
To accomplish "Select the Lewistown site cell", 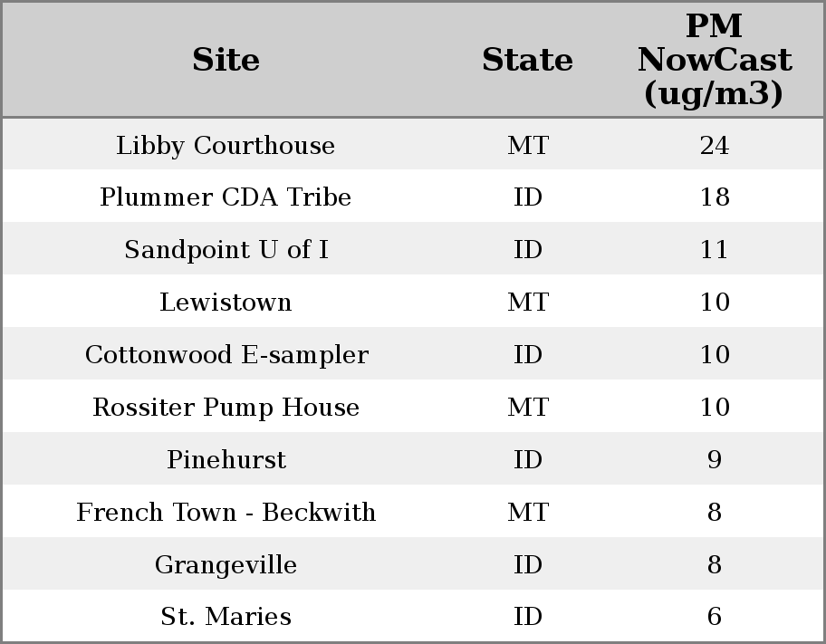I will pos(226,303).
